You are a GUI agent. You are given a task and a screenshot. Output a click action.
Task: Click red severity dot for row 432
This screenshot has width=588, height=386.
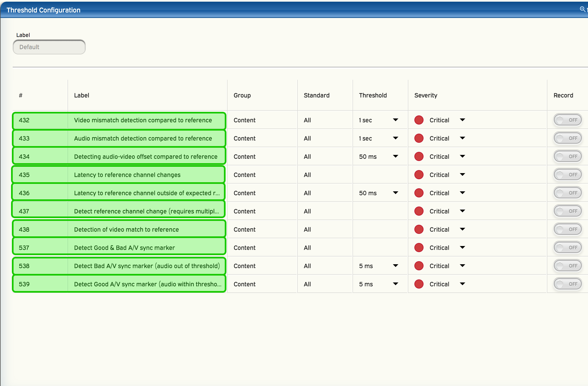tap(419, 120)
